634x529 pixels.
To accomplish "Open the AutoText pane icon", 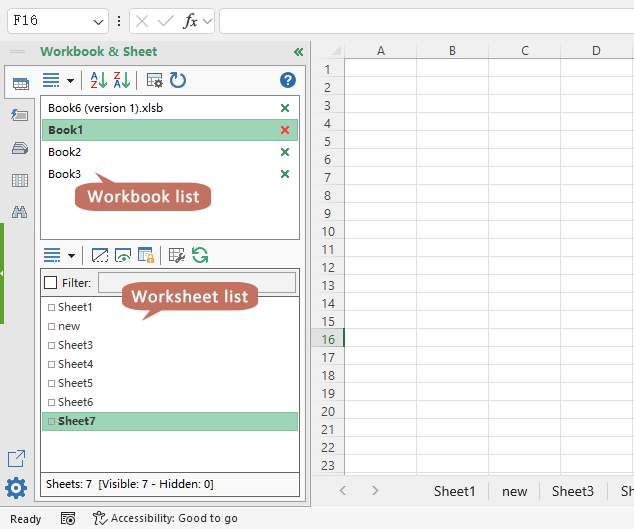I will click(x=19, y=115).
